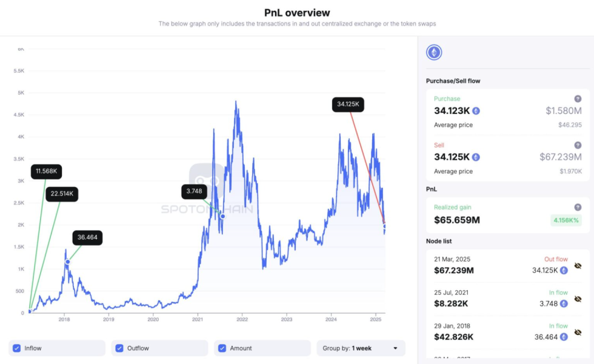
Task: Select the 36.464 chart annotation label
Action: tap(87, 237)
